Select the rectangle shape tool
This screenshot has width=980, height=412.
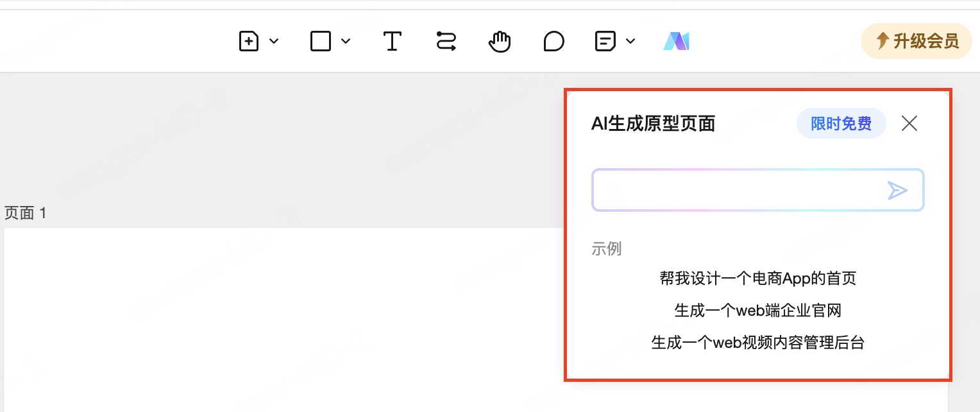pos(321,42)
